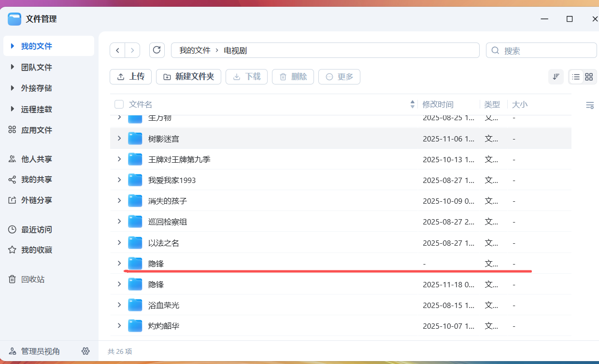Screen dimensions: 599x364
Task: Click the refresh icon to reload folder
Action: point(157,50)
